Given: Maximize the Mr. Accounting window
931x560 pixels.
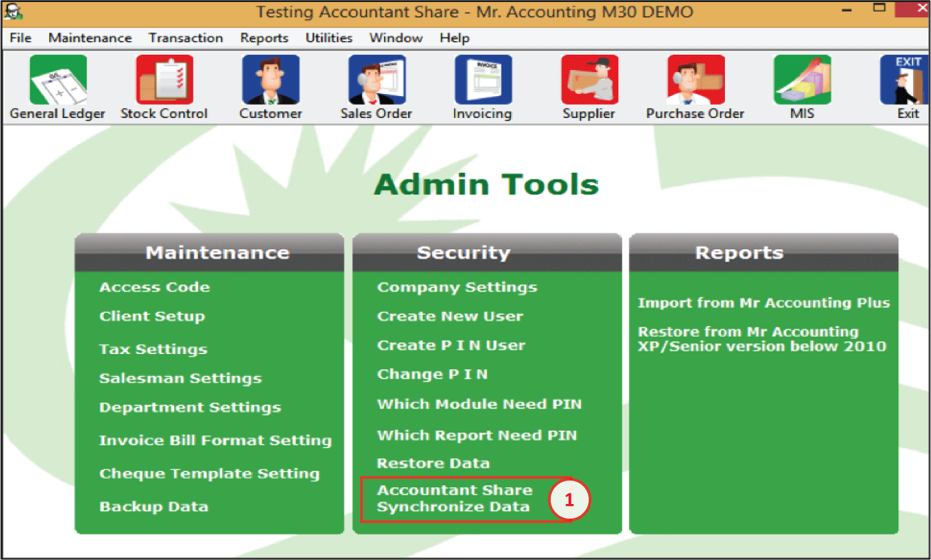Looking at the screenshot, I should click(880, 9).
